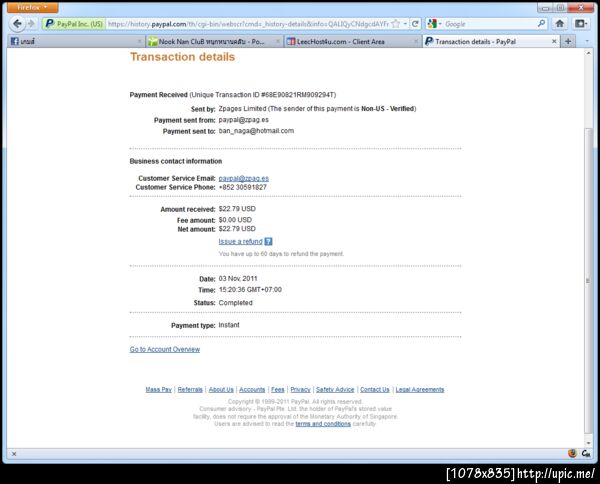600x484 pixels.
Task: Open the Accounts footer link
Action: [252, 389]
